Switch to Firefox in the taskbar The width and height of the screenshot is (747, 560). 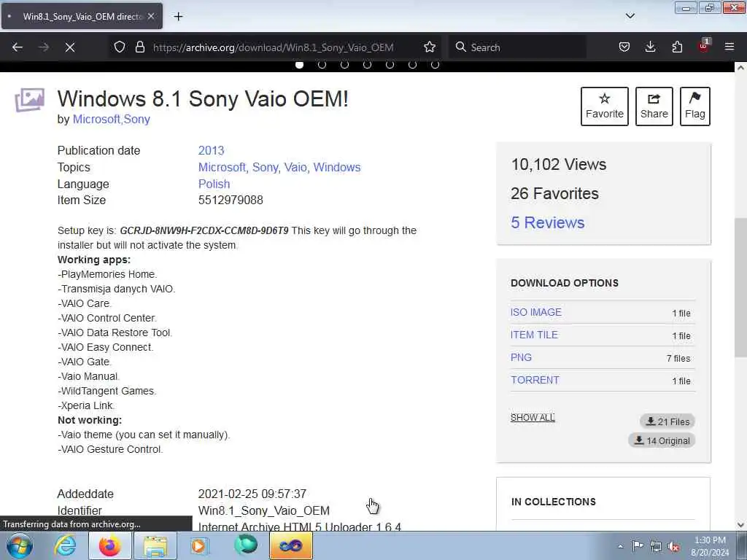click(x=109, y=545)
